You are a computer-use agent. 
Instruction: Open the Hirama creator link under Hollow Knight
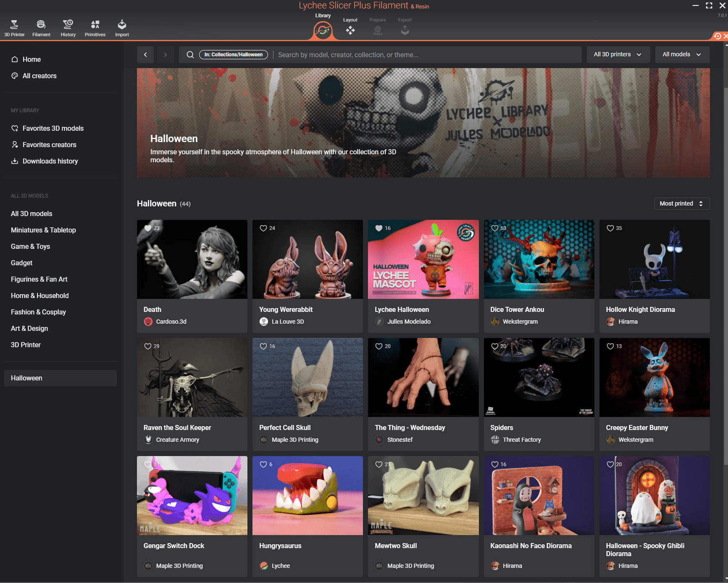coord(628,322)
